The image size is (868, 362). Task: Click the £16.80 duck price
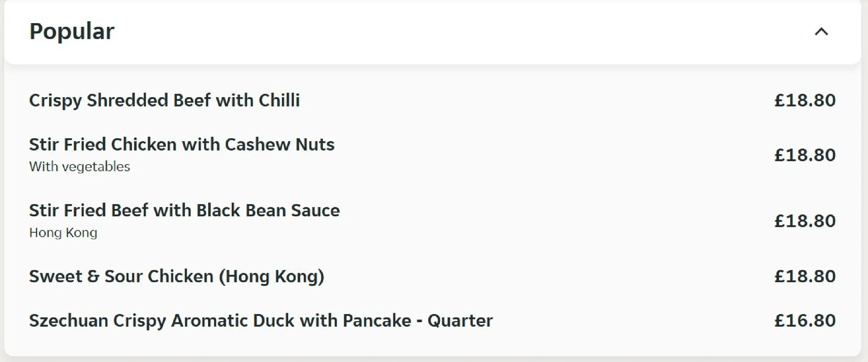coord(805,320)
